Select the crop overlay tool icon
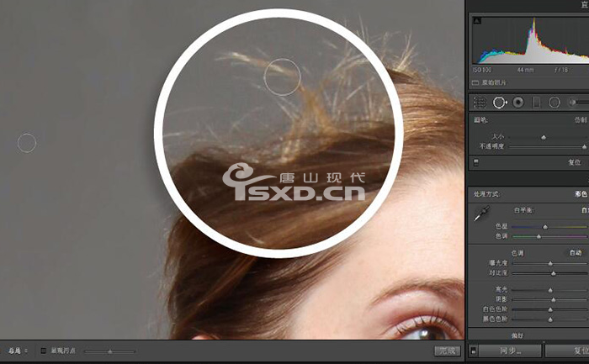The image size is (589, 364). pos(480,102)
